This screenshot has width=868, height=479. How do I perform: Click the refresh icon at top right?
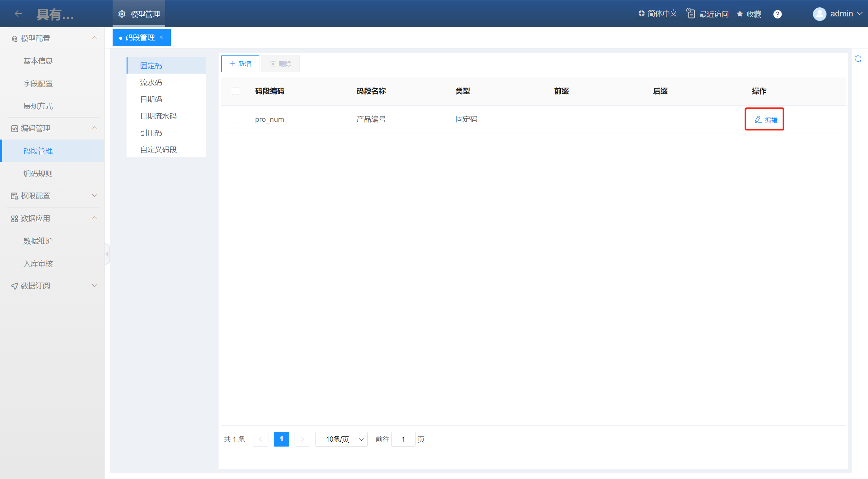[858, 59]
